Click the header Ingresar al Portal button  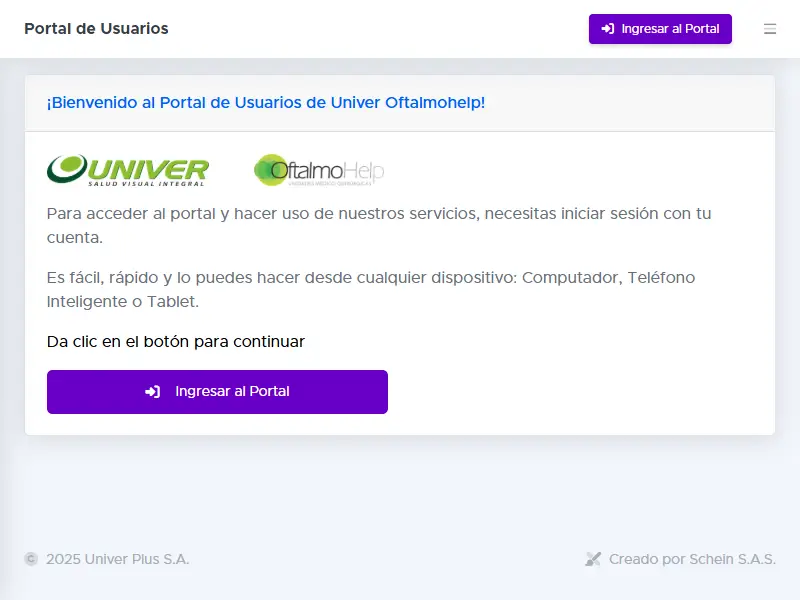(x=660, y=29)
